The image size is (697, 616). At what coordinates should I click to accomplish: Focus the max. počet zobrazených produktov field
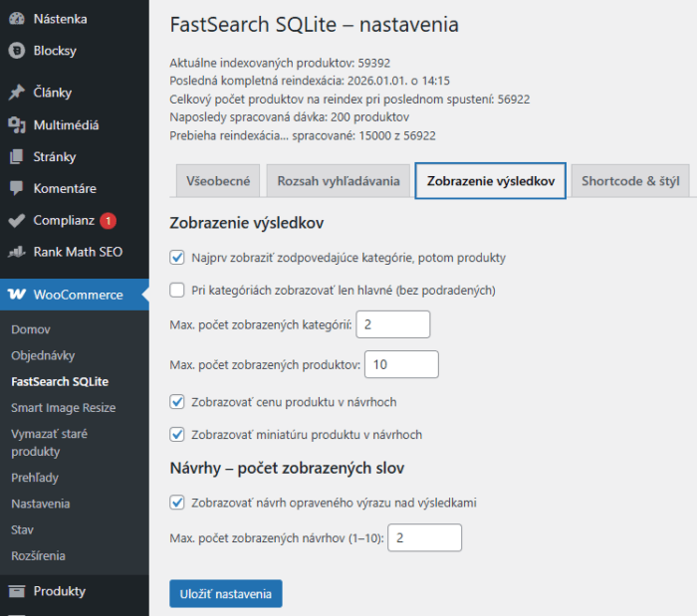(x=401, y=364)
